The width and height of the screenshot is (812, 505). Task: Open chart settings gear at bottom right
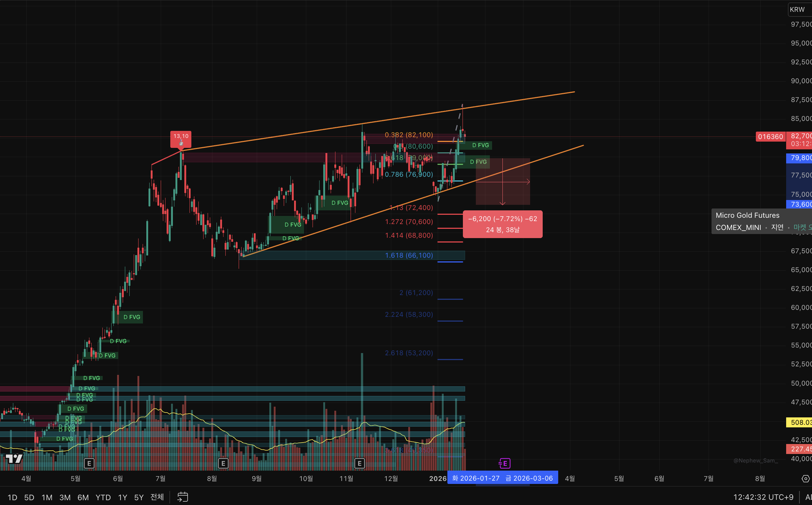tap(805, 479)
